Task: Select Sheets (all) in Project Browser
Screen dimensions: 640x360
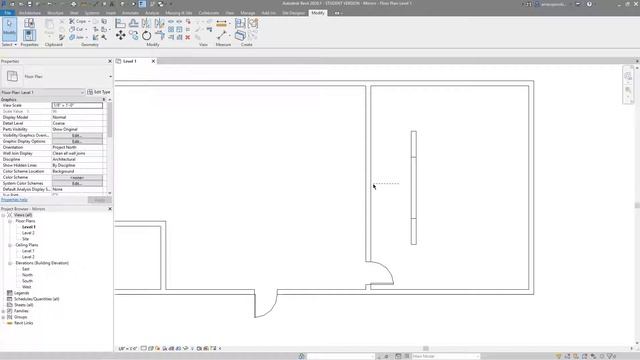Action: pos(24,305)
